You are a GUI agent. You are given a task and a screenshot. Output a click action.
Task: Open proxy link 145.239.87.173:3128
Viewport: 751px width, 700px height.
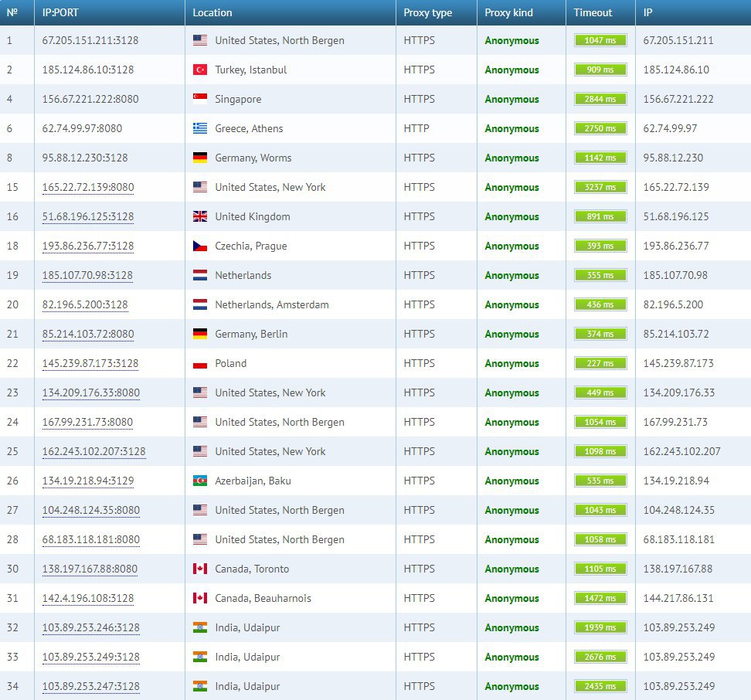tap(90, 363)
